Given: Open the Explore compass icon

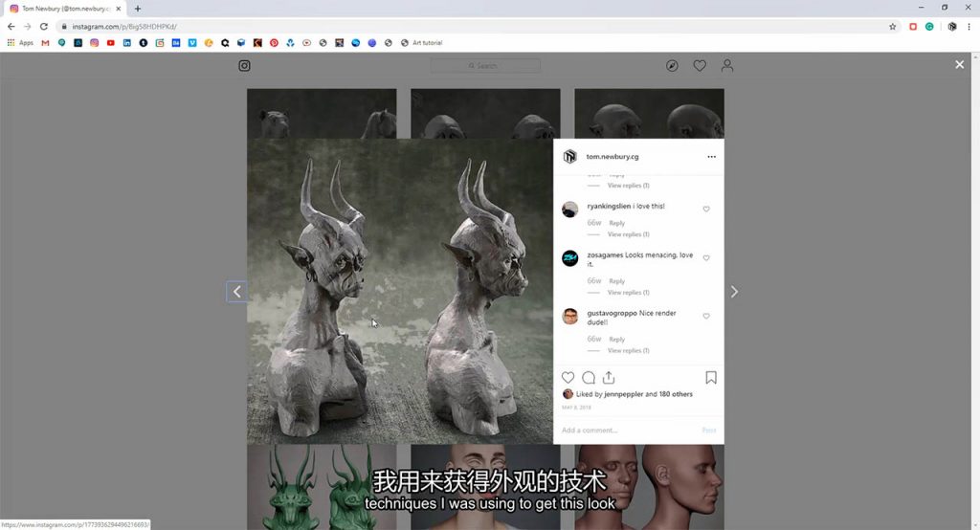Looking at the screenshot, I should click(672, 66).
